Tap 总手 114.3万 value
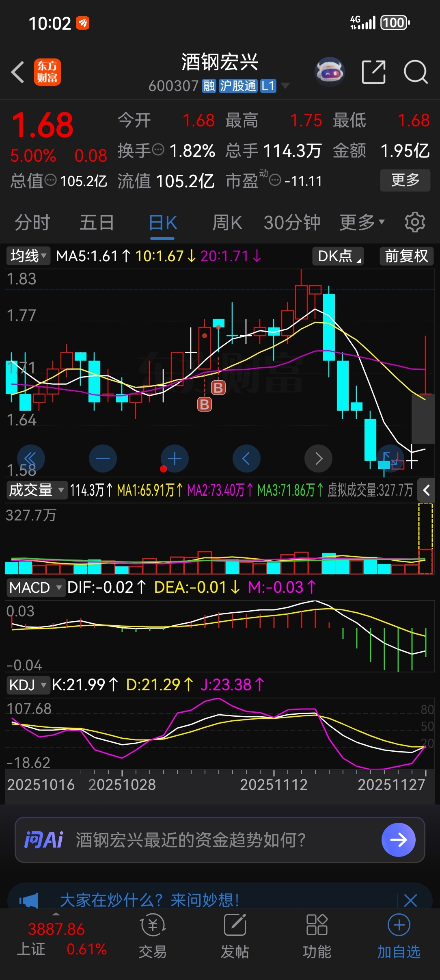This screenshot has width=440, height=980. click(292, 151)
